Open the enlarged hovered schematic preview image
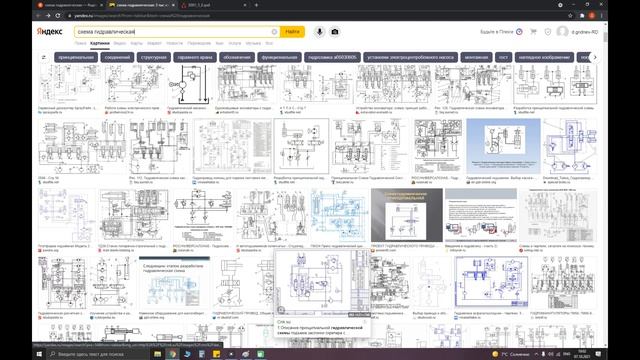Viewport: 640px width, 360px height. tap(322, 282)
